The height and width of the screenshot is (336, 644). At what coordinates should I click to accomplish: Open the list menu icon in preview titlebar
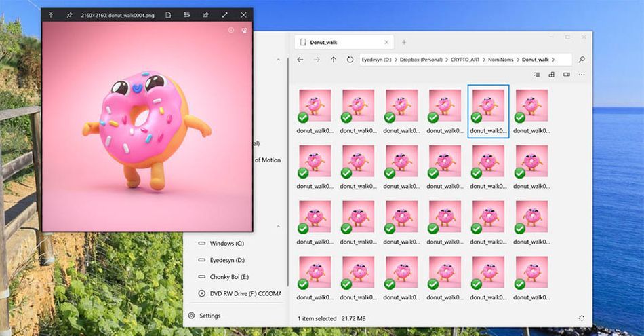[x=187, y=15]
